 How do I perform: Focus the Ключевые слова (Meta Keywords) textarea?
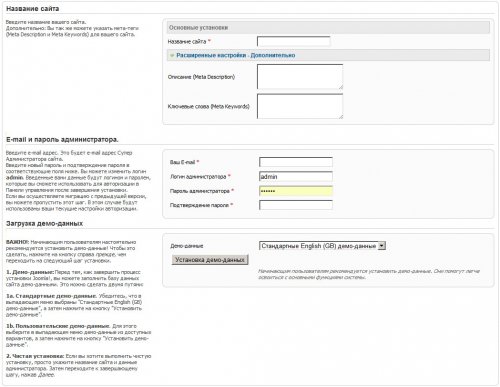point(300,106)
